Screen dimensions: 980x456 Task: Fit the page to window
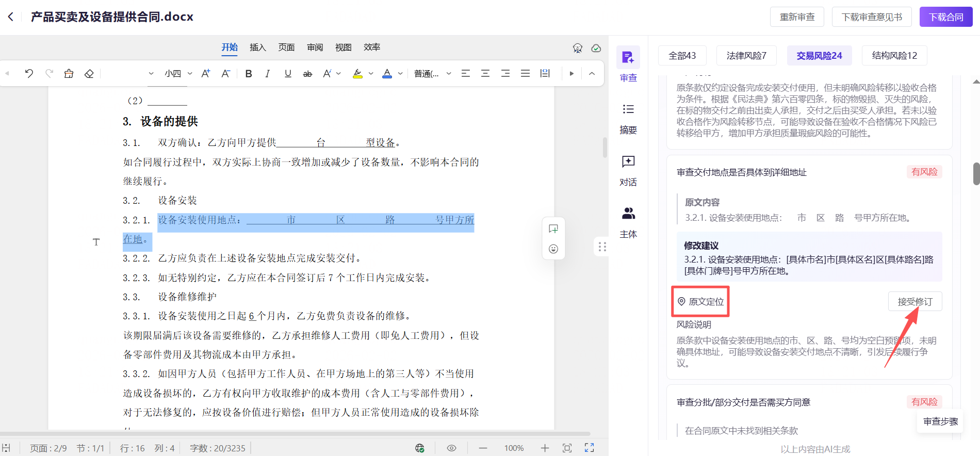coord(567,448)
